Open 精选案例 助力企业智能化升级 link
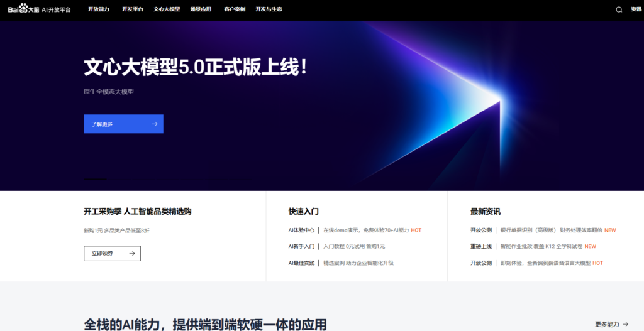The image size is (644, 331). tap(358, 263)
